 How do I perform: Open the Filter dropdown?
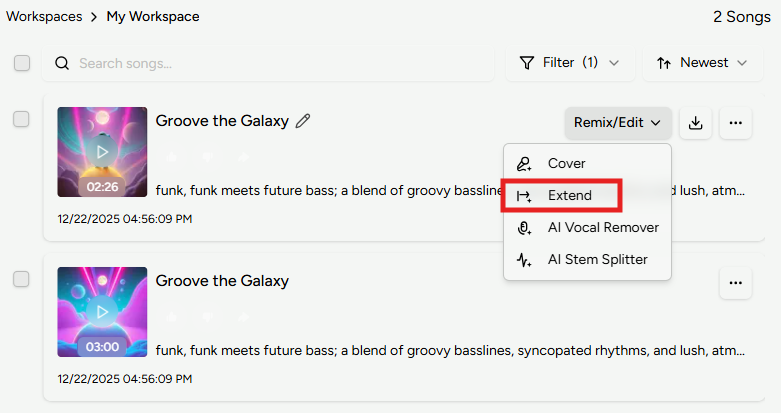[x=570, y=63]
